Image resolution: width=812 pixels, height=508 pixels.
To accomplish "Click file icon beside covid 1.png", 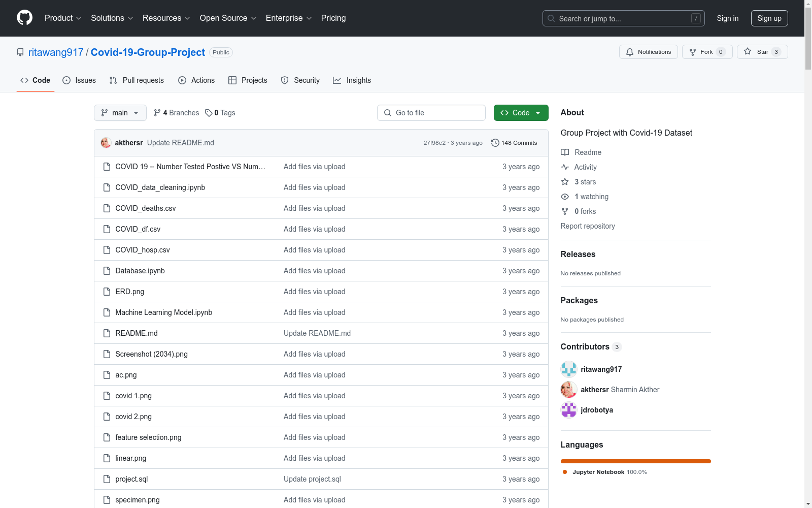I will click(107, 396).
